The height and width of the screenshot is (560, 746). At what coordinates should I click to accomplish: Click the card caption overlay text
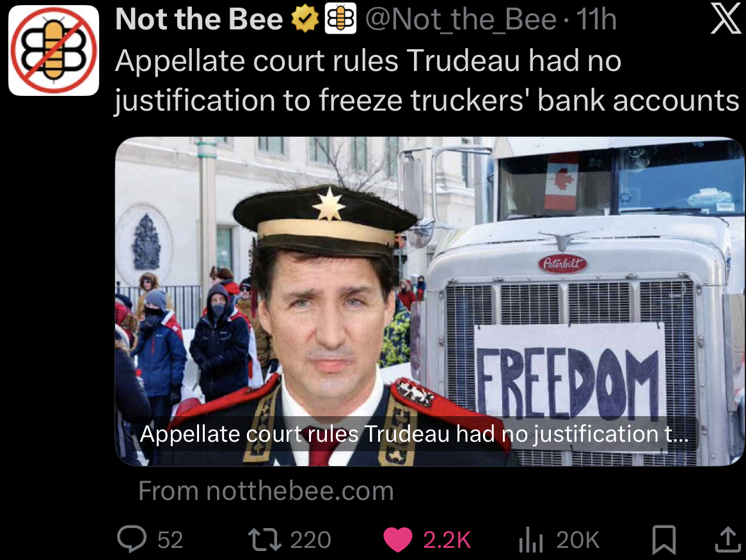[414, 433]
